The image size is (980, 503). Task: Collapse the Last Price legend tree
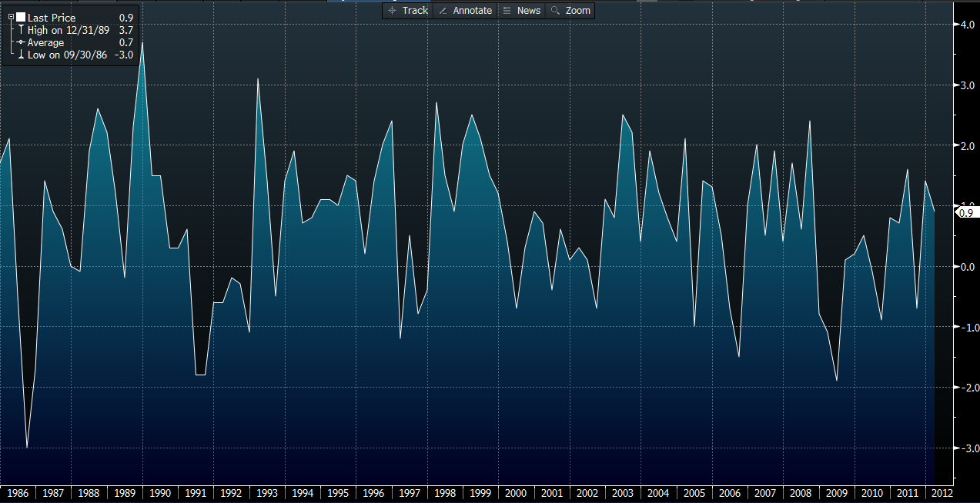click(x=11, y=17)
